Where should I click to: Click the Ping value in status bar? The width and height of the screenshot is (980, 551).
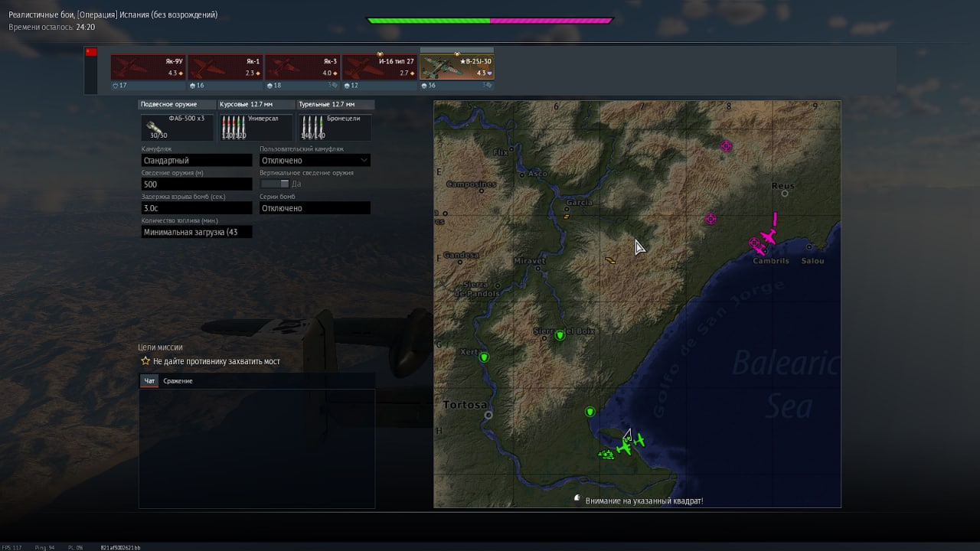coord(44,547)
